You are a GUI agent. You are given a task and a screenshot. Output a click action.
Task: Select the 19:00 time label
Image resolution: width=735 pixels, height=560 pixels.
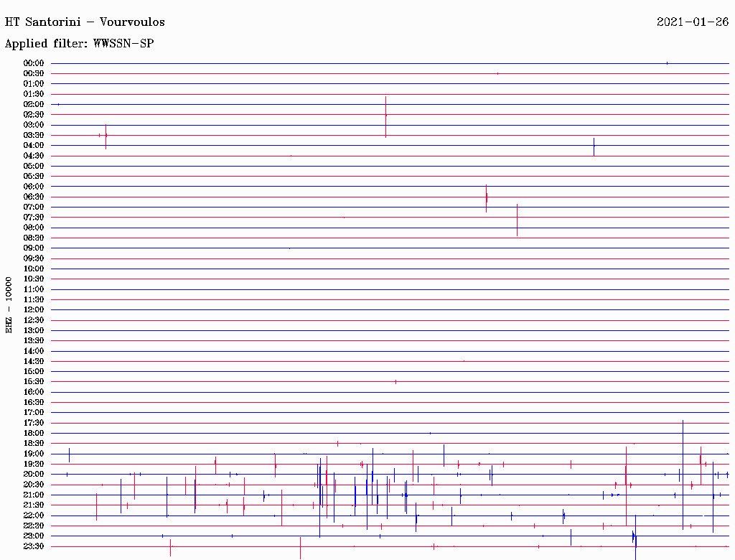(34, 454)
